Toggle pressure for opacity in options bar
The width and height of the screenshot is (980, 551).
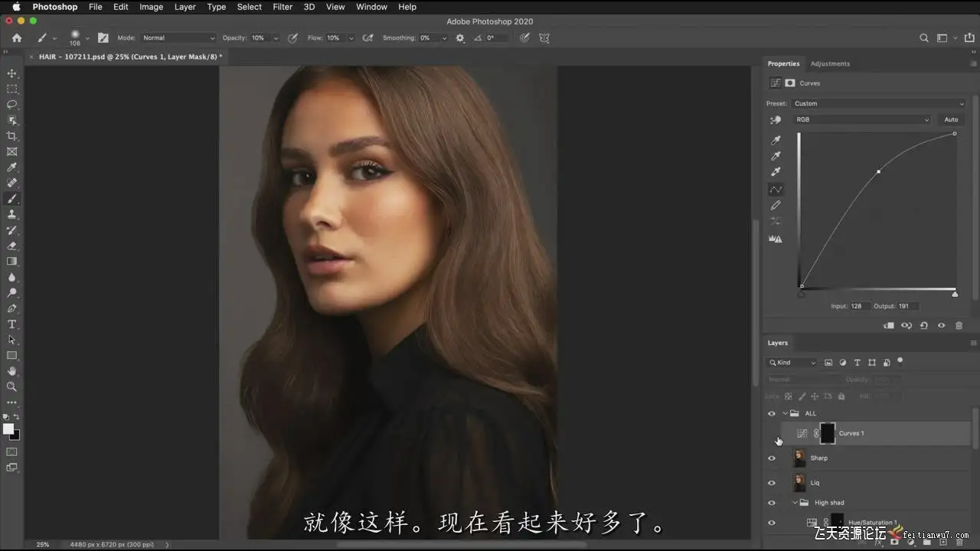tap(293, 37)
